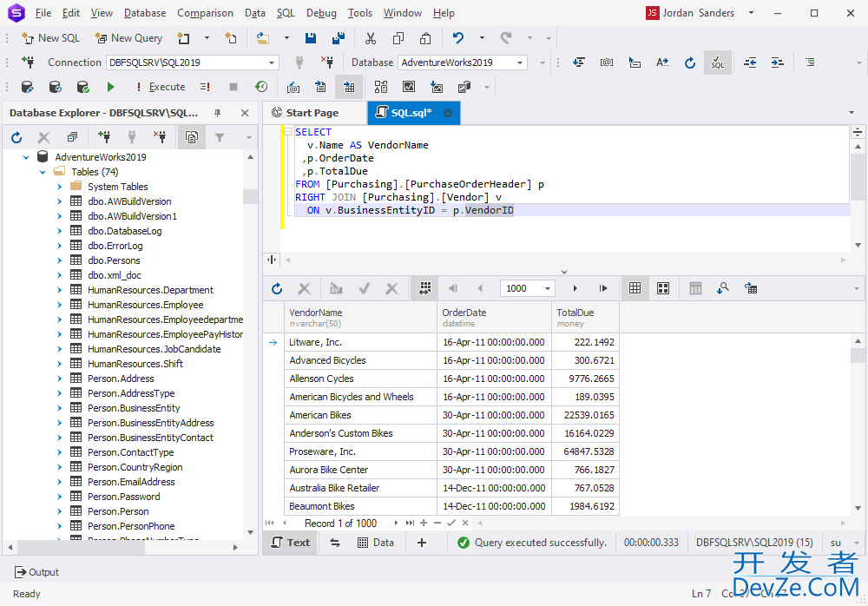Go to next page in results
The width and height of the screenshot is (868, 606).
(x=575, y=288)
